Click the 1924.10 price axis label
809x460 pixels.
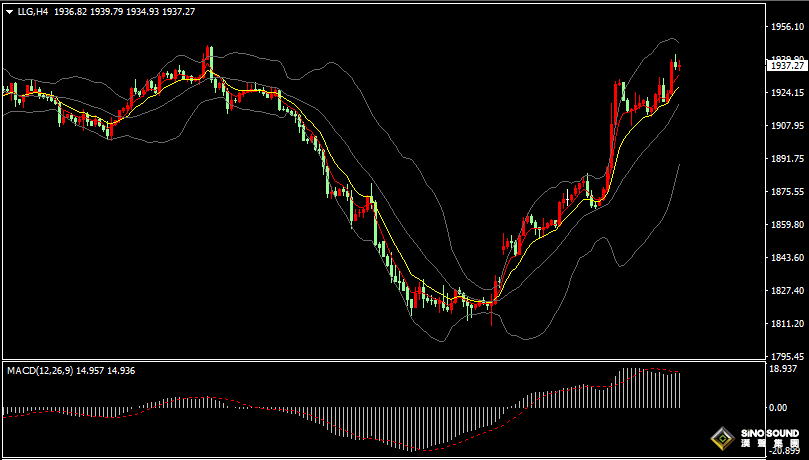tap(788, 93)
